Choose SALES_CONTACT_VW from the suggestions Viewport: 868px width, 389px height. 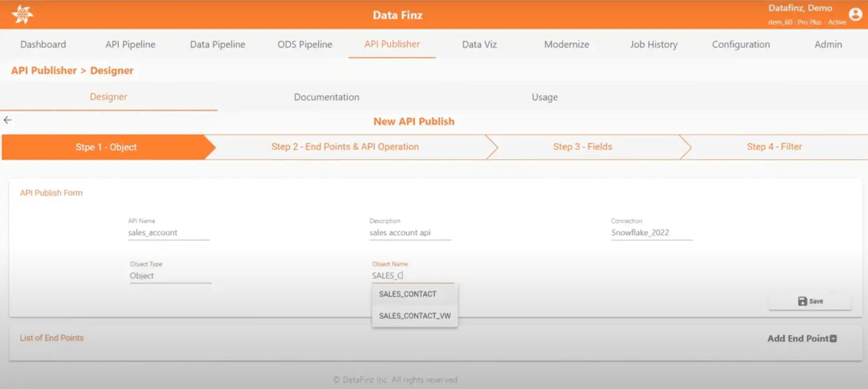[415, 316]
